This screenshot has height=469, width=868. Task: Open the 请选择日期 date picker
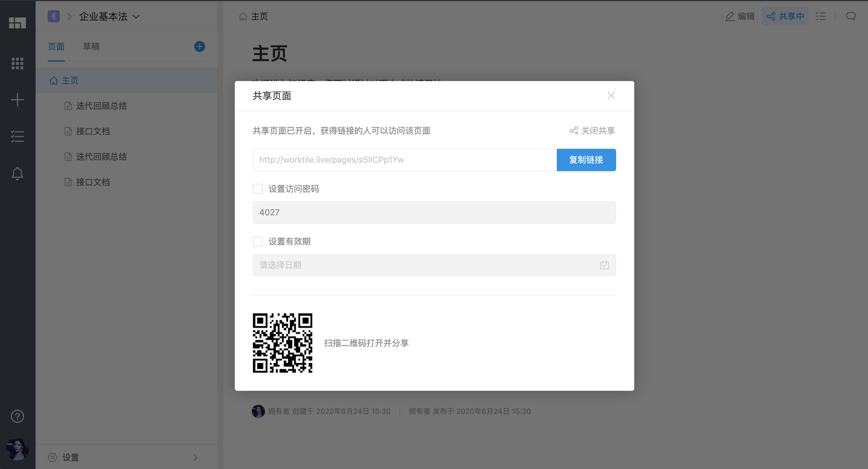point(434,265)
